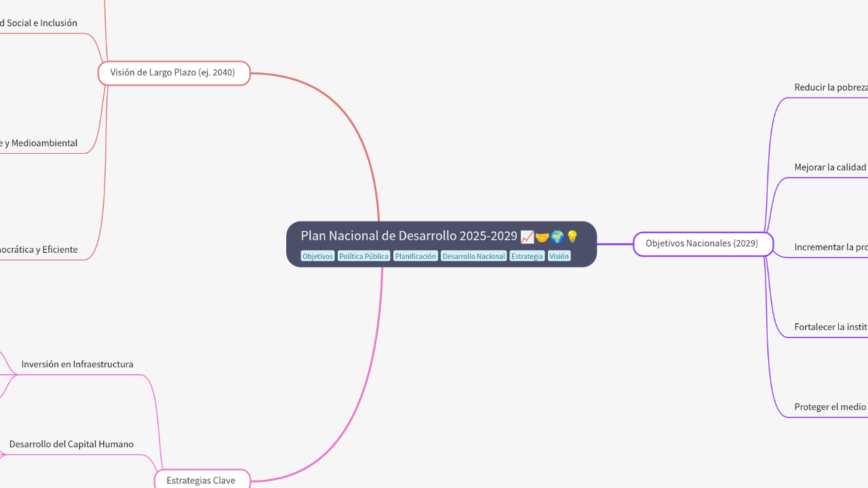This screenshot has width=868, height=488.
Task: Select the Objetivos Nacionales (2029) node
Action: pos(703,244)
